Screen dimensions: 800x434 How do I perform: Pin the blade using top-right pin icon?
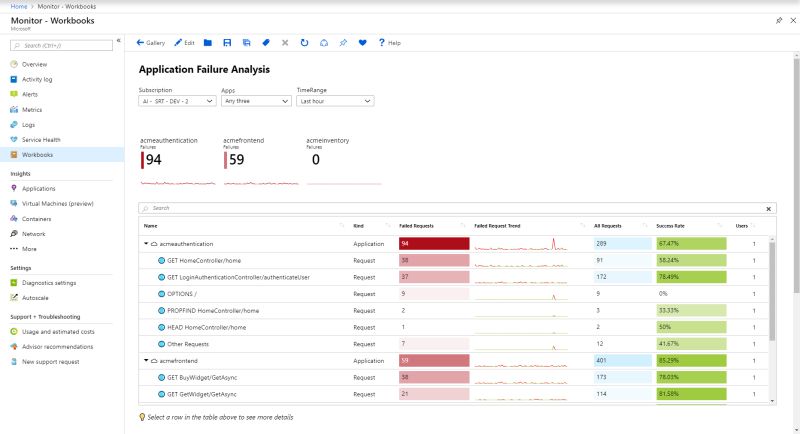click(779, 20)
